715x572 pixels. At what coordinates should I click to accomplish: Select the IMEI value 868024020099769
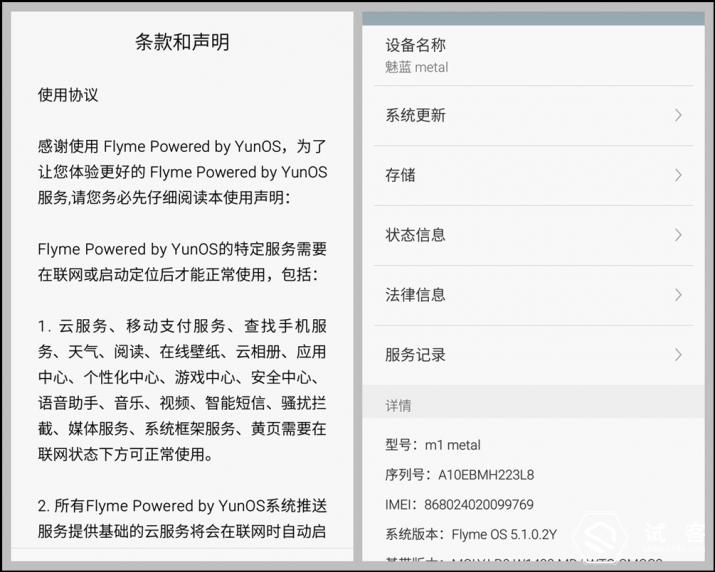[x=479, y=504]
